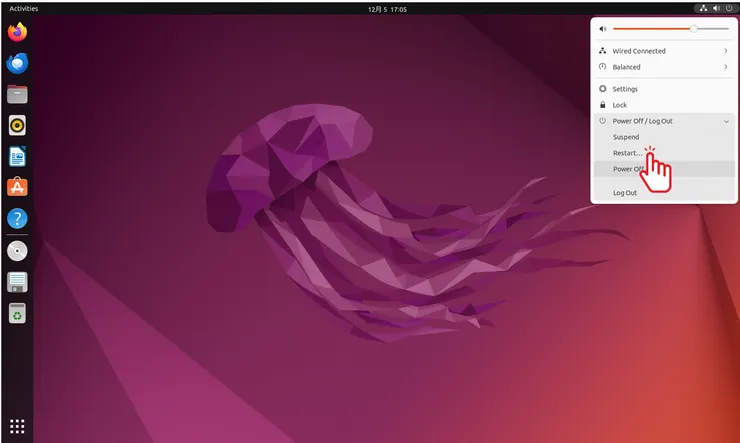The height and width of the screenshot is (443, 740).
Task: Choose Suspend in the power menu
Action: tap(626, 137)
